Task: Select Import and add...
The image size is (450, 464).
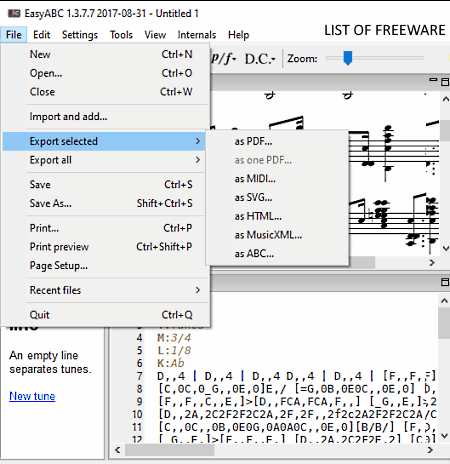Action: 106,117
